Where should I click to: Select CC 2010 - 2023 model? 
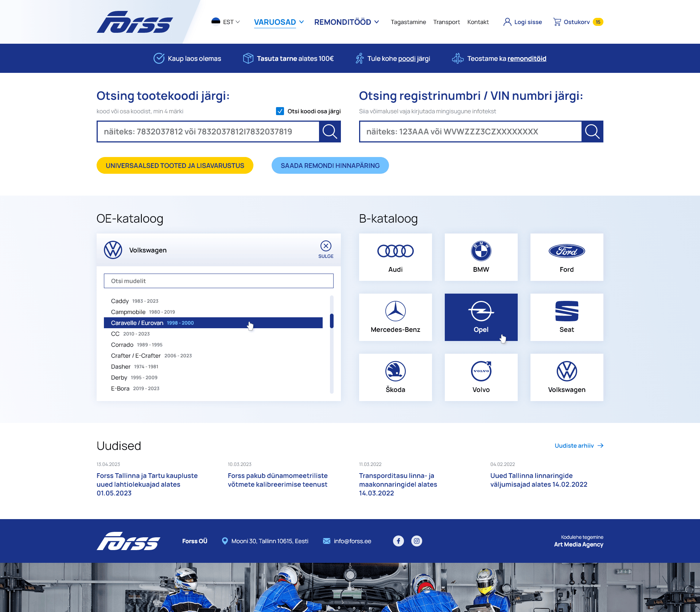click(213, 334)
